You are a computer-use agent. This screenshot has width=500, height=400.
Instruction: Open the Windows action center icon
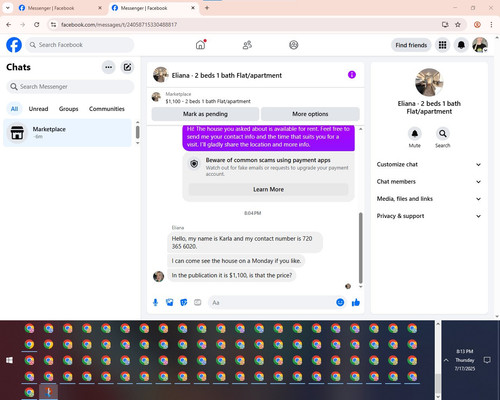487,360
